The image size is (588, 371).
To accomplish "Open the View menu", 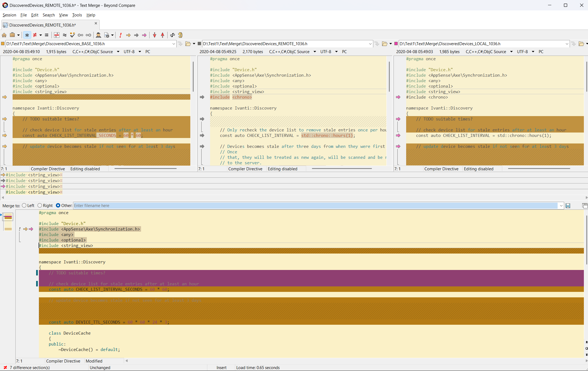I will (64, 15).
